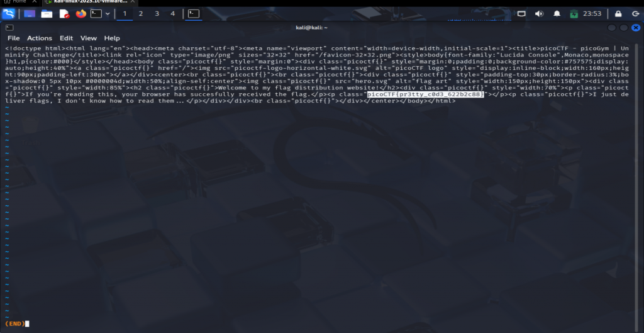Expand the terminal launcher dropdown arrow
The image size is (644, 333).
click(x=108, y=14)
